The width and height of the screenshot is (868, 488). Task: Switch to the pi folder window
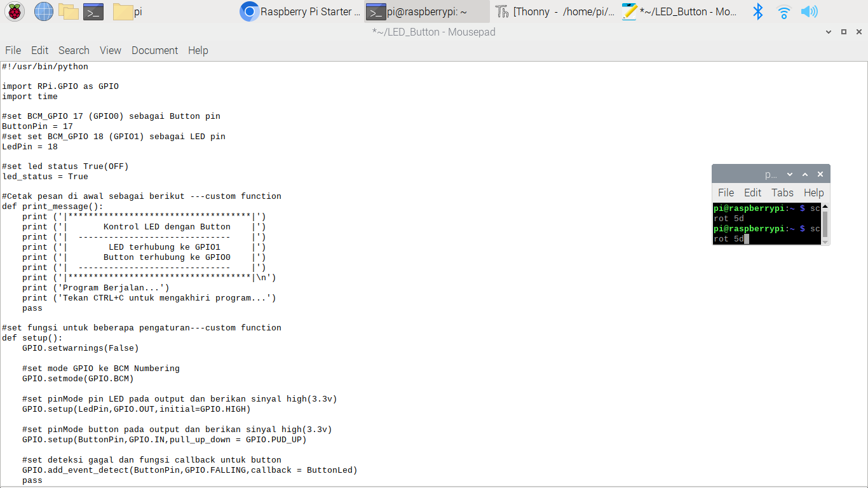tap(128, 11)
